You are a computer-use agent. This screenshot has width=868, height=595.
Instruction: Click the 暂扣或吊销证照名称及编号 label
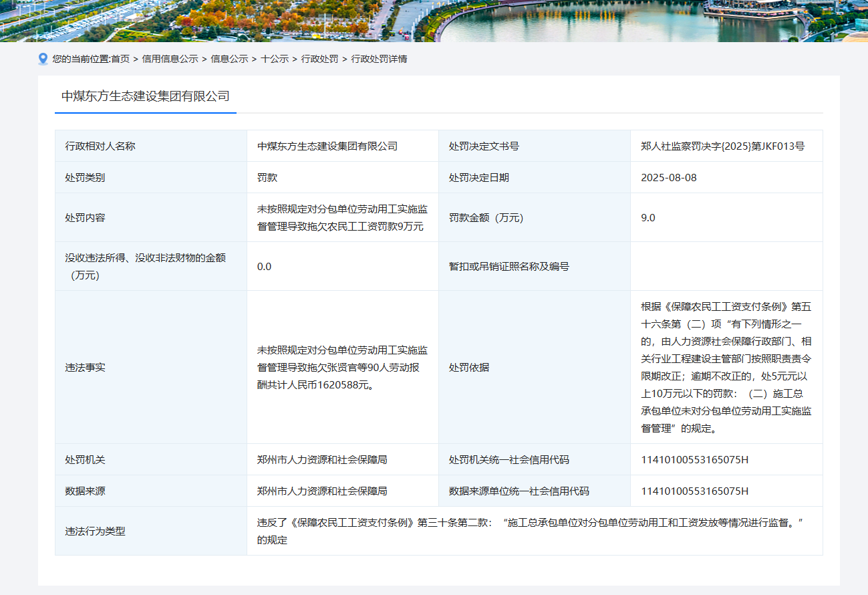coord(509,266)
